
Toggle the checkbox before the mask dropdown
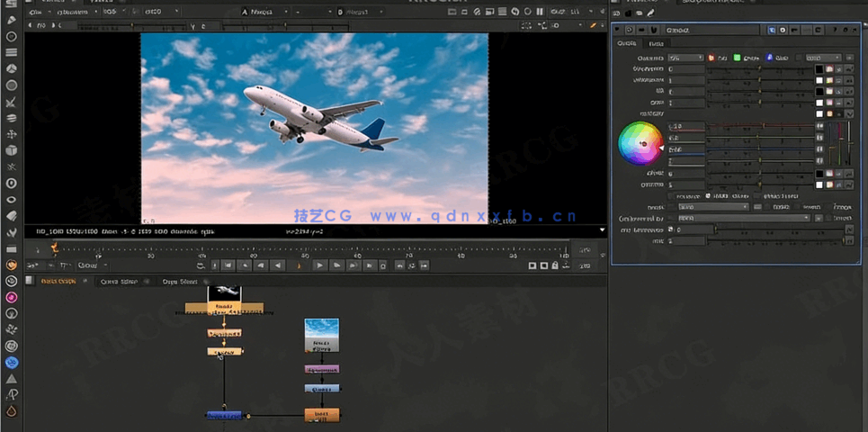point(672,207)
